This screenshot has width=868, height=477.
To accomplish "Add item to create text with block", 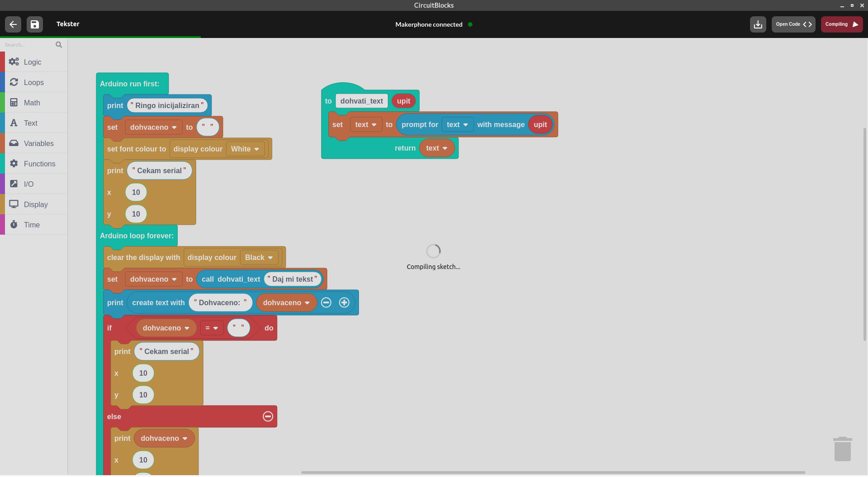I will click(344, 303).
